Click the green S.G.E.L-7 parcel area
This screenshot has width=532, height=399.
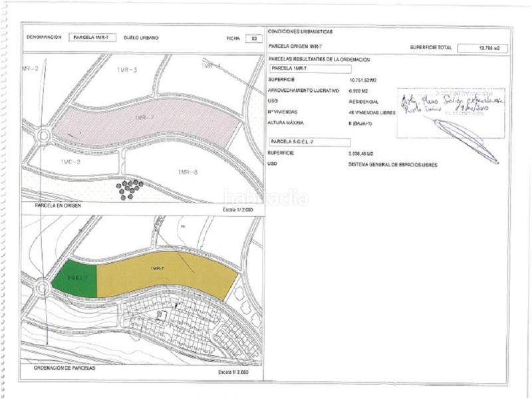tap(74, 281)
